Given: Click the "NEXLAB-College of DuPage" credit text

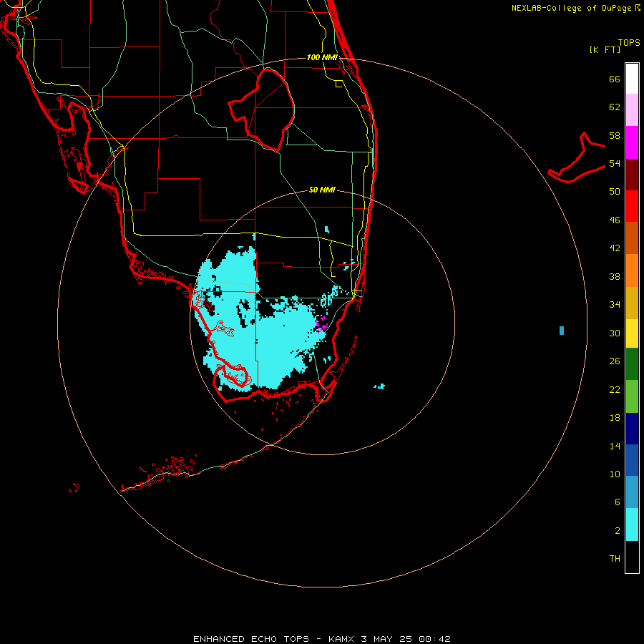Looking at the screenshot, I should (572, 8).
